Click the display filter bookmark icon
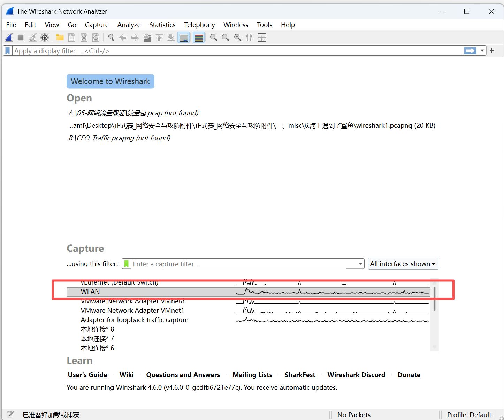The image size is (504, 420). (x=8, y=51)
